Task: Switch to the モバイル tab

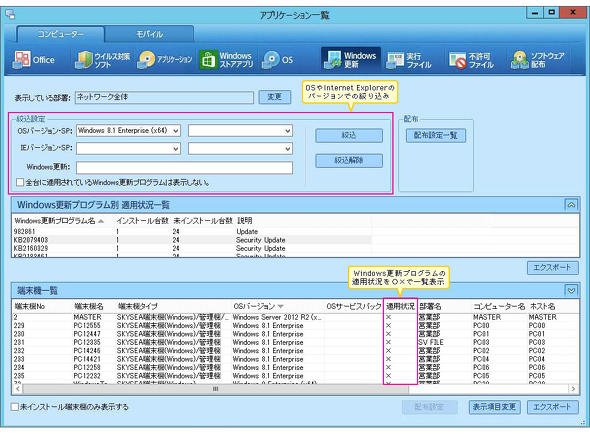Action: point(149,34)
